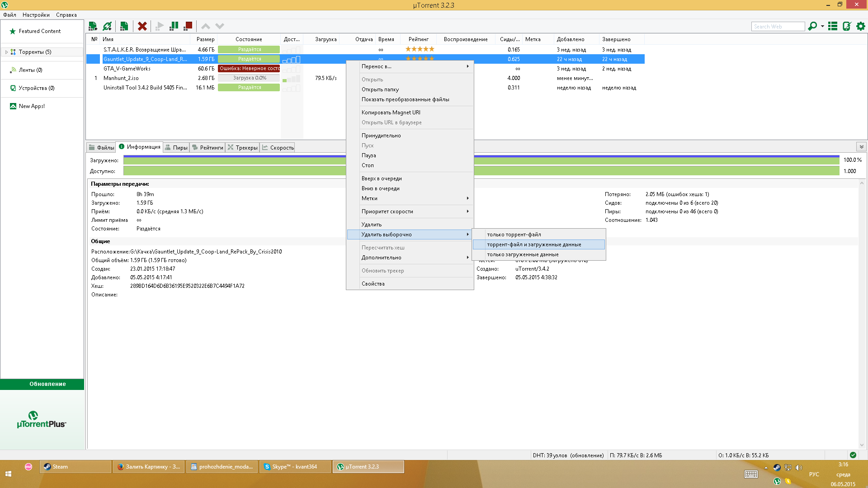This screenshot has height=488, width=868.
Task: Switch to the Пиры tab
Action: 176,148
